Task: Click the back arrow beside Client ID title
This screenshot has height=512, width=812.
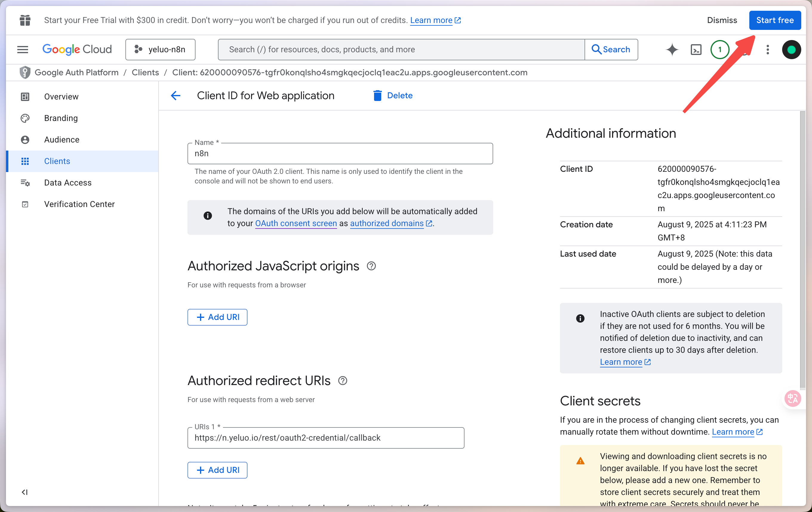Action: click(x=175, y=96)
